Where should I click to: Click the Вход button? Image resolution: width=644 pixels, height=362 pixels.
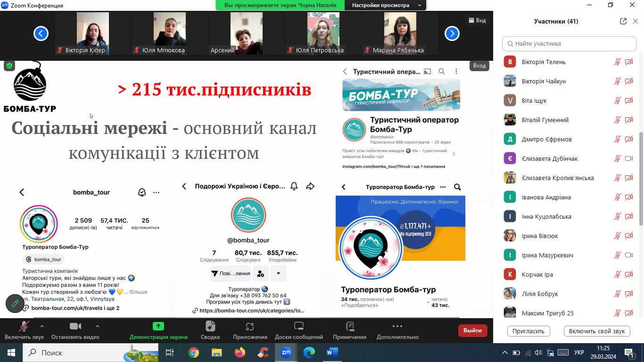click(479, 66)
